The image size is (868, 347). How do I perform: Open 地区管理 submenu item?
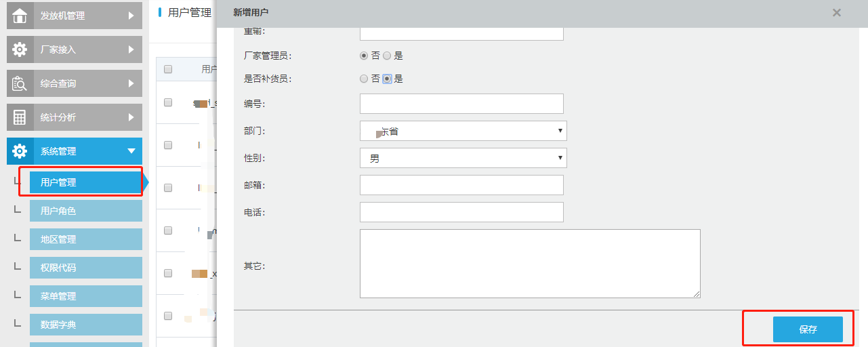pos(85,239)
